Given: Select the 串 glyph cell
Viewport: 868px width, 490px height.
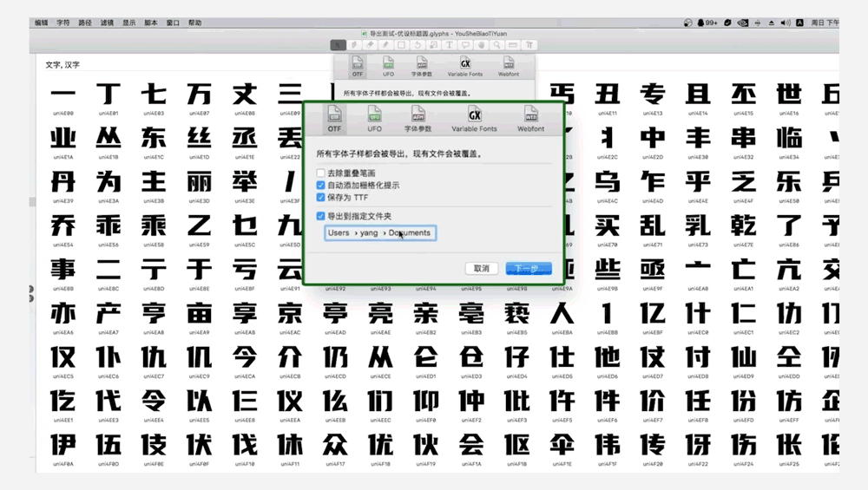Looking at the screenshot, I should pyautogui.click(x=744, y=142).
